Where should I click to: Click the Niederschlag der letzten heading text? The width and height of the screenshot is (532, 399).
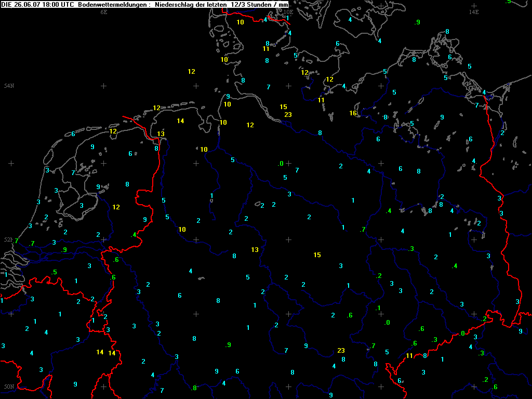pyautogui.click(x=191, y=4)
